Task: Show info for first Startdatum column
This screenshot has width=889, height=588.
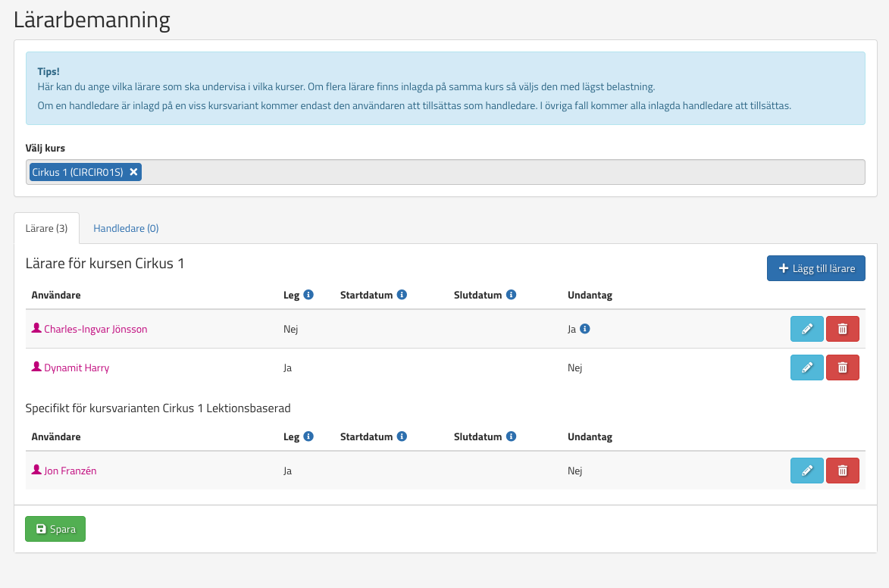Action: point(402,295)
